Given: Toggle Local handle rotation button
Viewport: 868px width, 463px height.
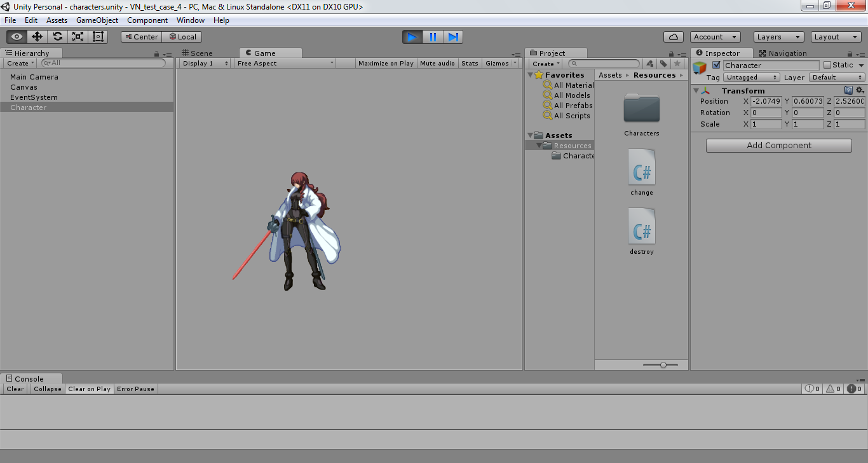Looking at the screenshot, I should (x=182, y=37).
